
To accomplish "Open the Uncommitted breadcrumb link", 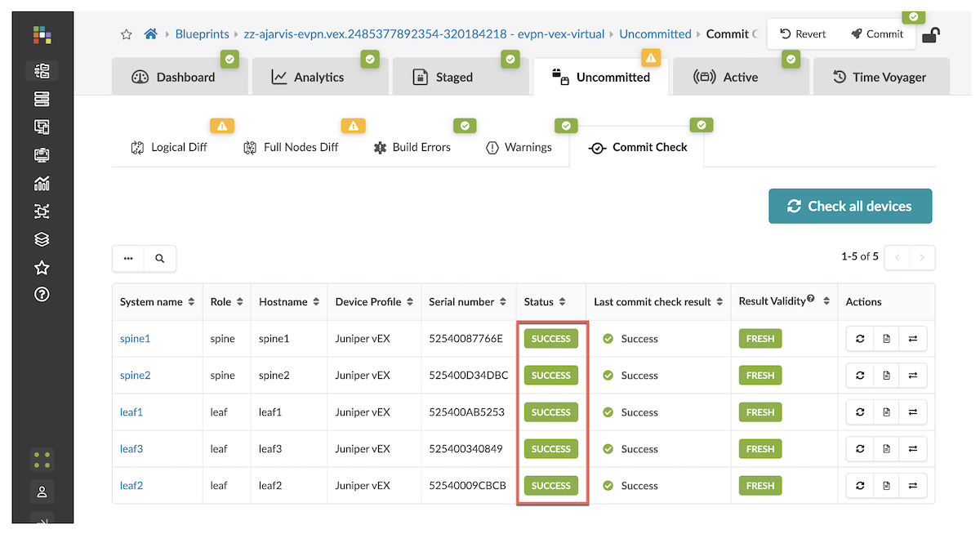I will pyautogui.click(x=655, y=34).
